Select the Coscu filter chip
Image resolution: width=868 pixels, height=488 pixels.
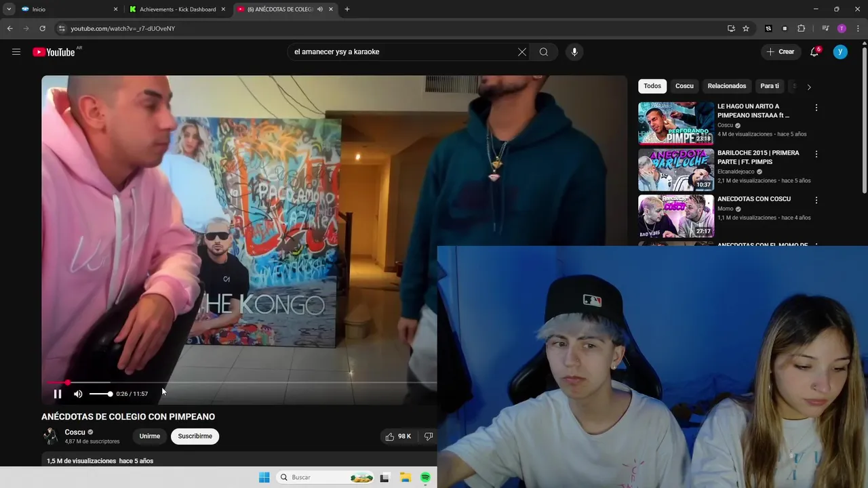tap(684, 86)
